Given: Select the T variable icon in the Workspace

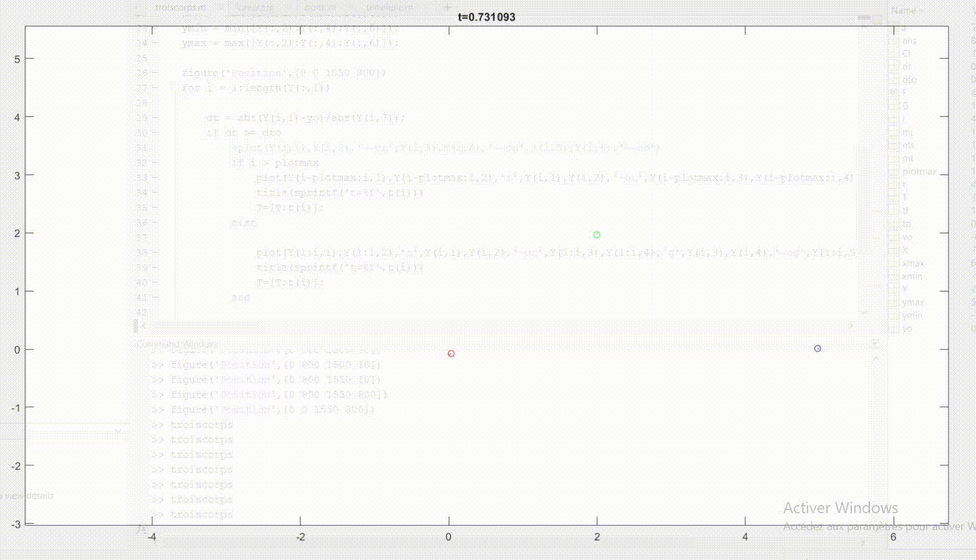Looking at the screenshot, I should (x=893, y=196).
